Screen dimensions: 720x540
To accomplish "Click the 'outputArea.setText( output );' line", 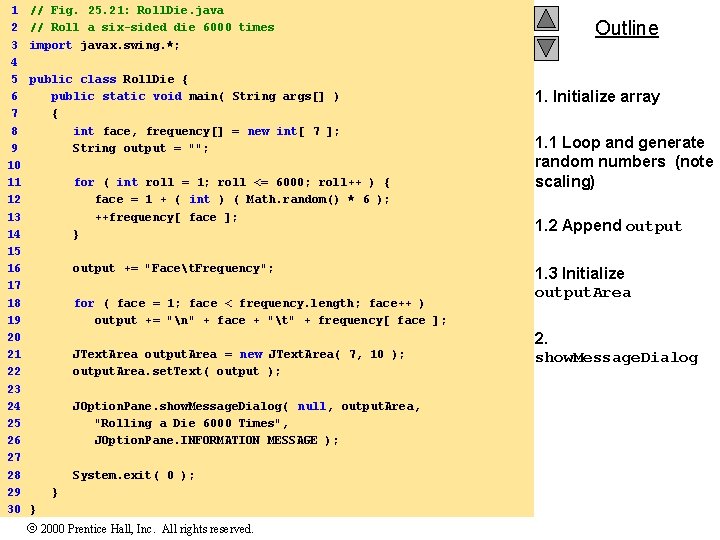I will [176, 371].
